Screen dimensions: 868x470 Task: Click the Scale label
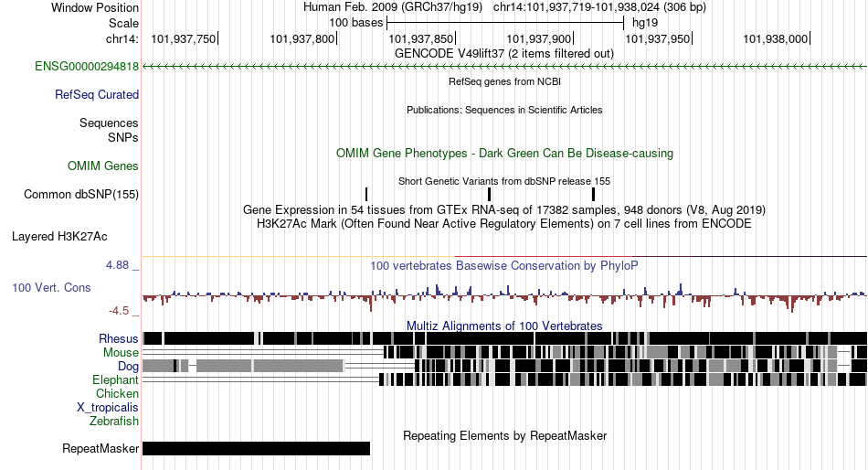click(123, 23)
